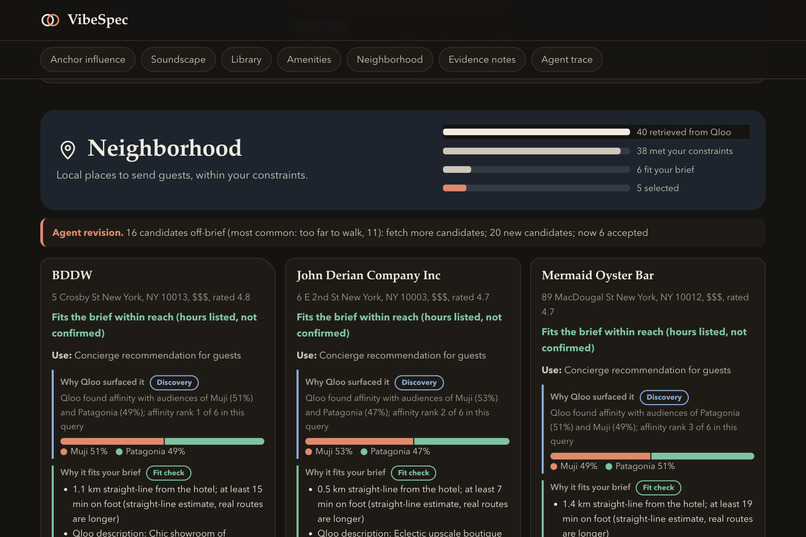Click the "affinity rank 1 of 6" description

pos(157,412)
